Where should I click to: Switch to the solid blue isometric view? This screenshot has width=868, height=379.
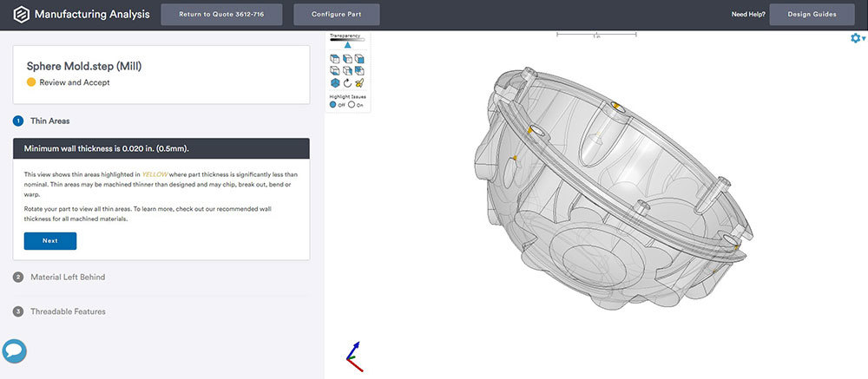tap(335, 83)
